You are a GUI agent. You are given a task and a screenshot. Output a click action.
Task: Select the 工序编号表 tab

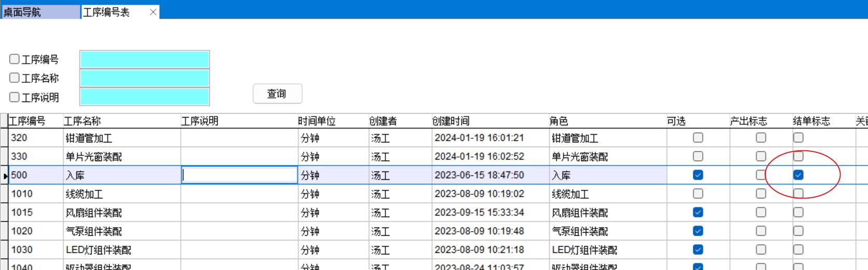[x=111, y=12]
